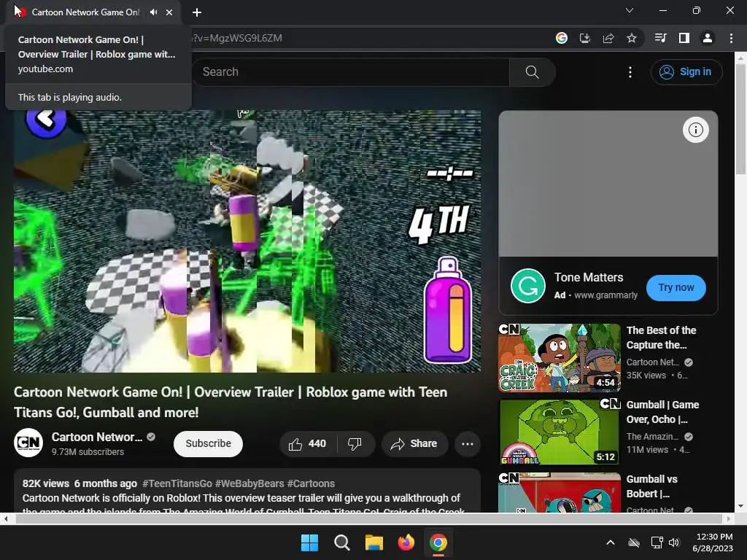Screen dimensions: 747x560
Task: Click the #WeBabyBears hashtag
Action: click(x=249, y=483)
